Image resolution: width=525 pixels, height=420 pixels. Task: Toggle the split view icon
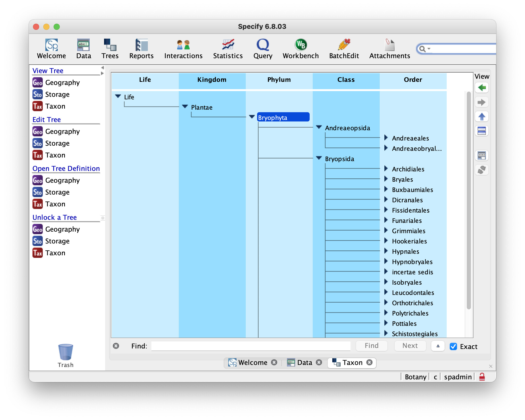point(481,131)
